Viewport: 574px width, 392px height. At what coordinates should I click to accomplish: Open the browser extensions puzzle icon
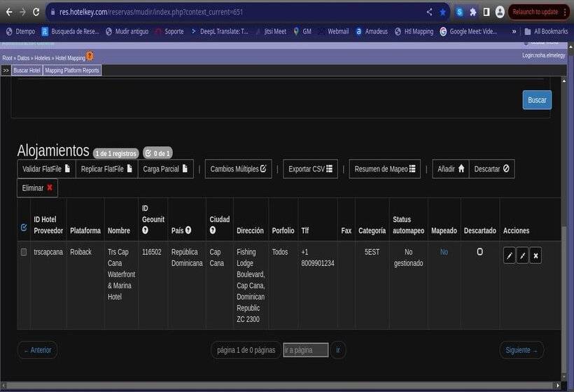tap(473, 12)
